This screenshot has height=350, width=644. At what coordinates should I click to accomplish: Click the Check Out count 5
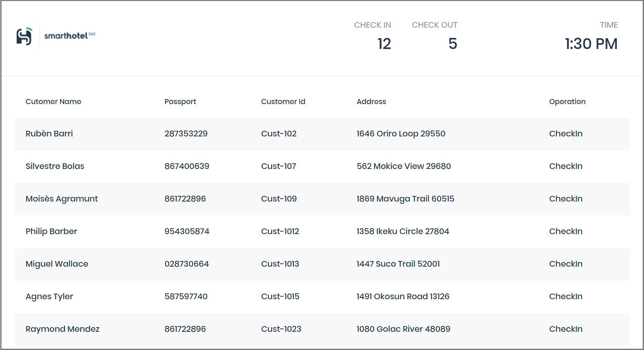tap(452, 44)
